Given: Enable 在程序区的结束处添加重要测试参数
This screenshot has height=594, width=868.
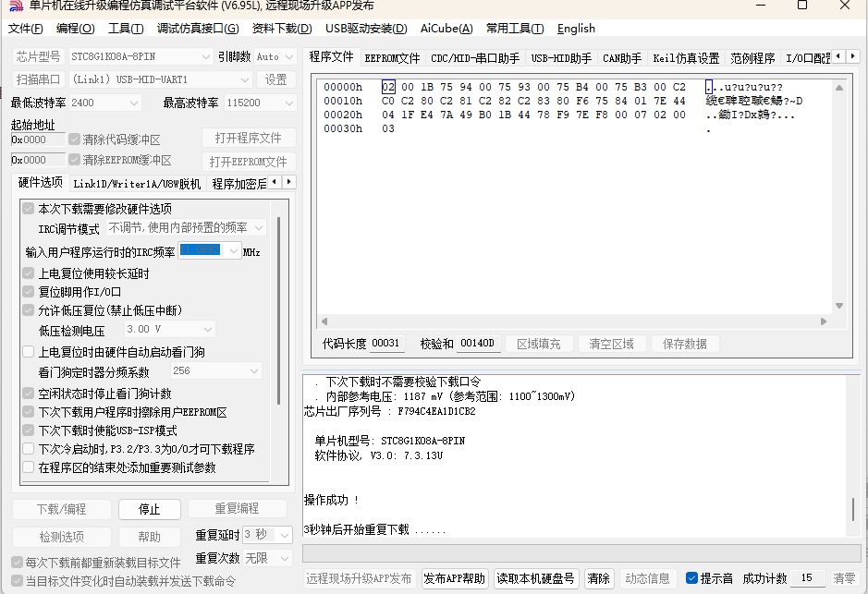Looking at the screenshot, I should (29, 467).
